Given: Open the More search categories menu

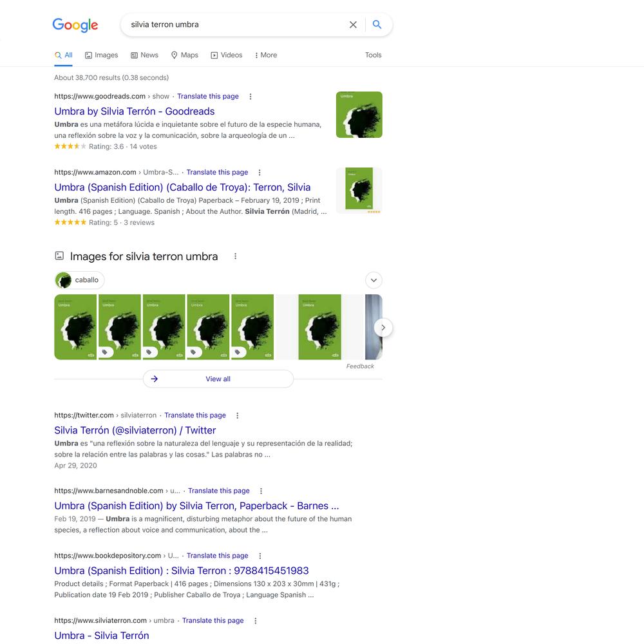Looking at the screenshot, I should tap(266, 55).
